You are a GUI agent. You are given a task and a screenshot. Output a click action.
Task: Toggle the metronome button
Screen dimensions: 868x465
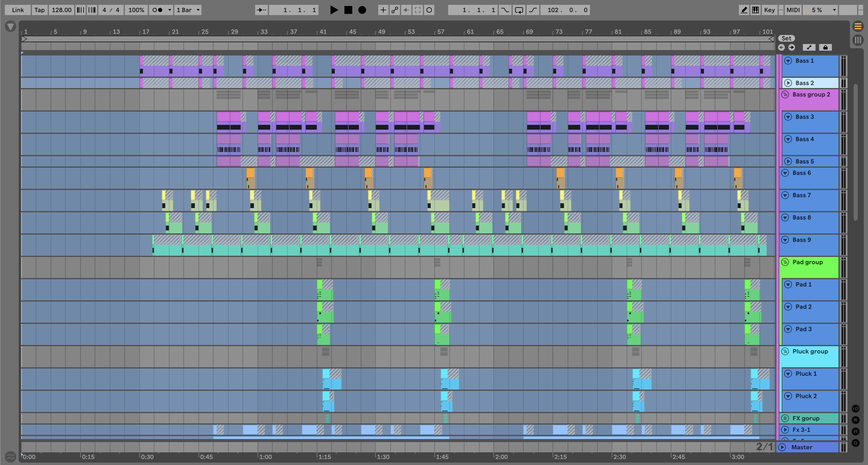pyautogui.click(x=157, y=10)
